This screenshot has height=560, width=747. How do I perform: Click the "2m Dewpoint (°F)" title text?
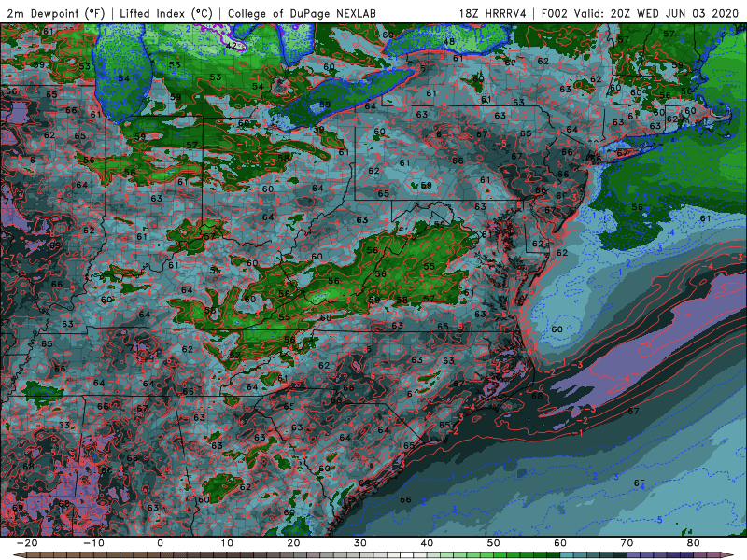pyautogui.click(x=57, y=13)
